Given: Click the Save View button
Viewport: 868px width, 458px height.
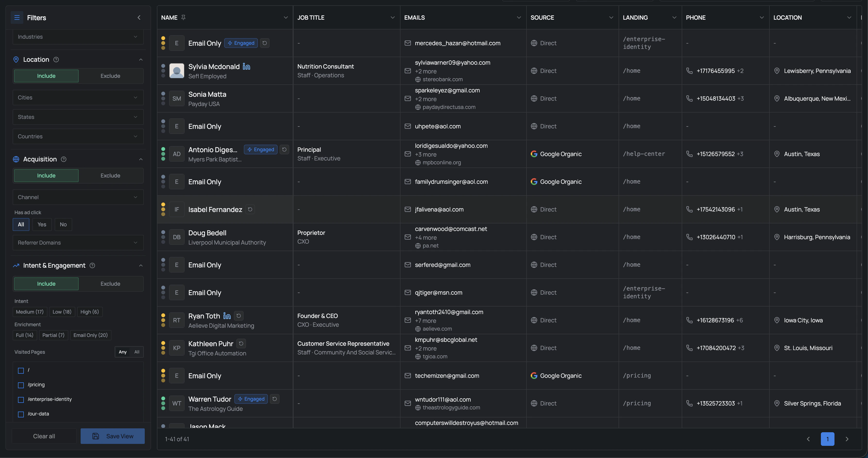Looking at the screenshot, I should (x=112, y=436).
